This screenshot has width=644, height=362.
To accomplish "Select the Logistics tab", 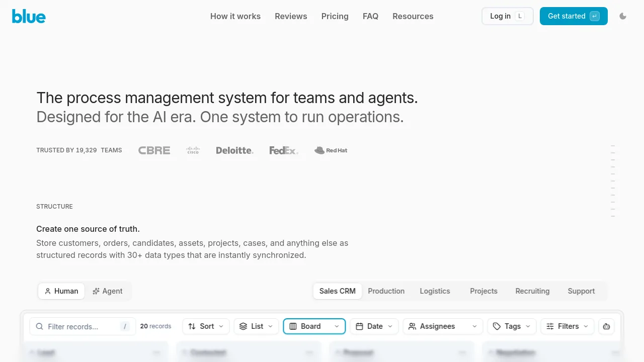I will pyautogui.click(x=435, y=291).
